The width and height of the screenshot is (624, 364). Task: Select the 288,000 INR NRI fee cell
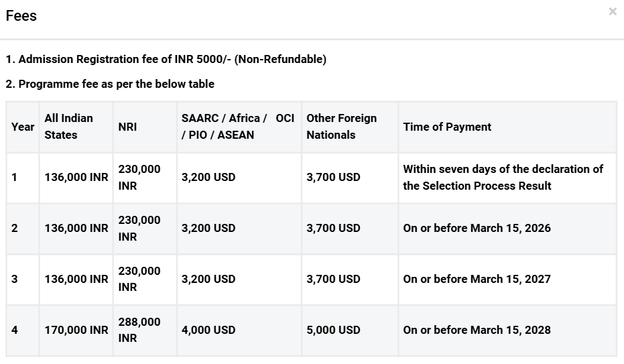point(139,330)
